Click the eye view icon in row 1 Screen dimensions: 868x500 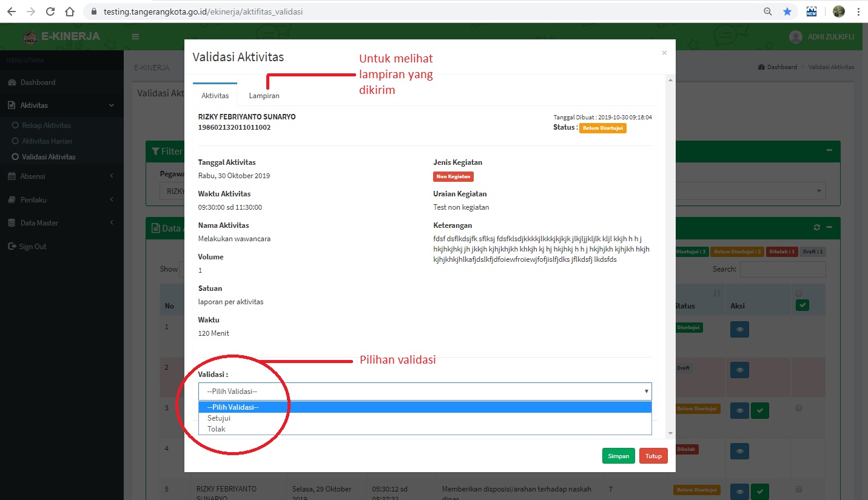pos(739,329)
